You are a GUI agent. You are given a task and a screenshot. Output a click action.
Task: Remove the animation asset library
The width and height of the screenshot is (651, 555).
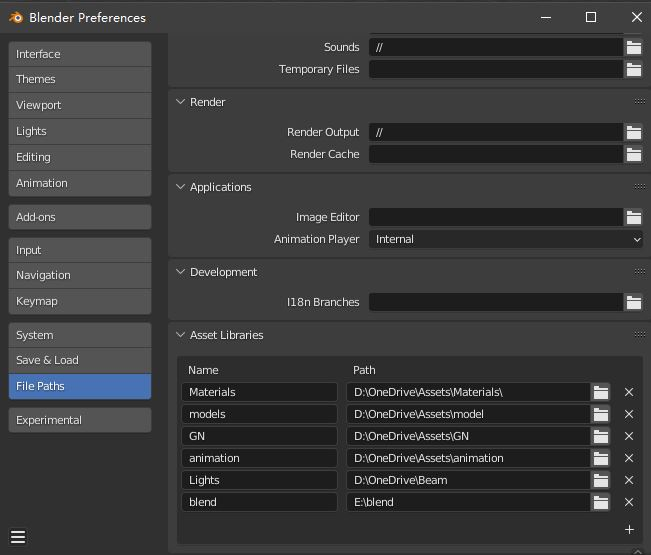629,458
